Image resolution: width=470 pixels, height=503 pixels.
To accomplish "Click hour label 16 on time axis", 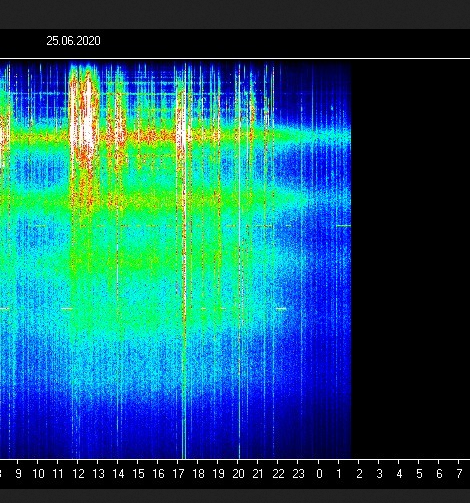I will 158,473.
